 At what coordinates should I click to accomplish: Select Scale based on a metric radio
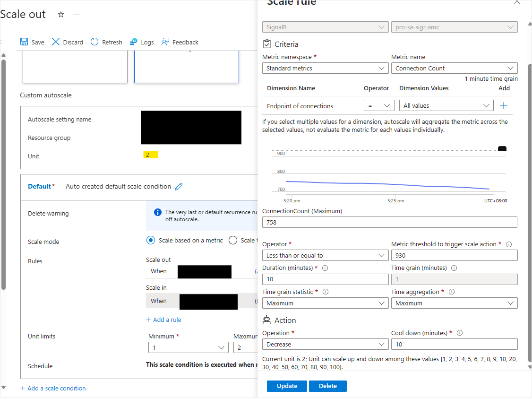point(151,240)
